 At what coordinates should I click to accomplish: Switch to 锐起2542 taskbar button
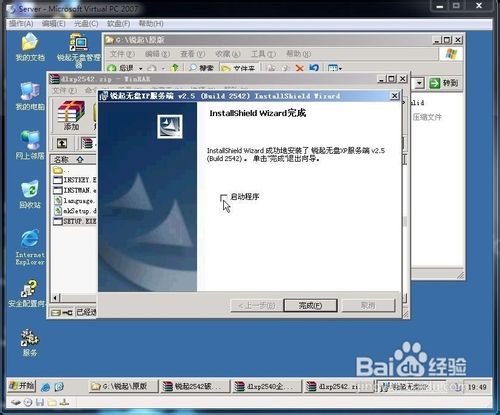coord(195,386)
